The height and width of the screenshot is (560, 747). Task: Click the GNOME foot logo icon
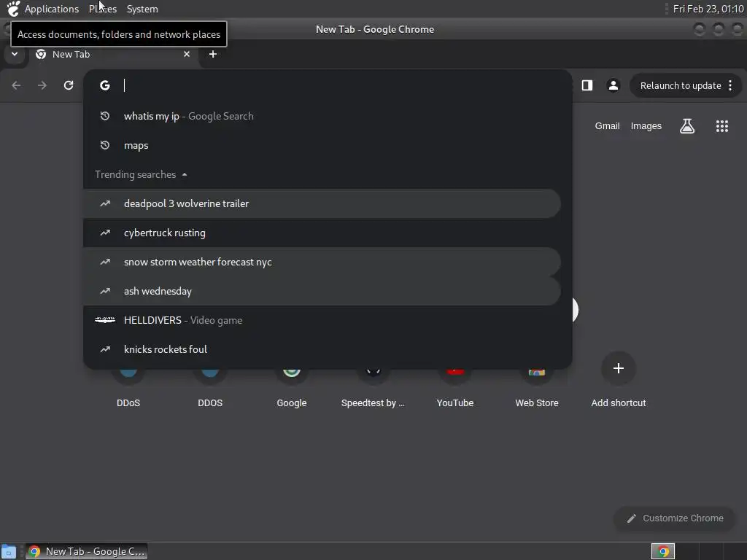point(13,9)
